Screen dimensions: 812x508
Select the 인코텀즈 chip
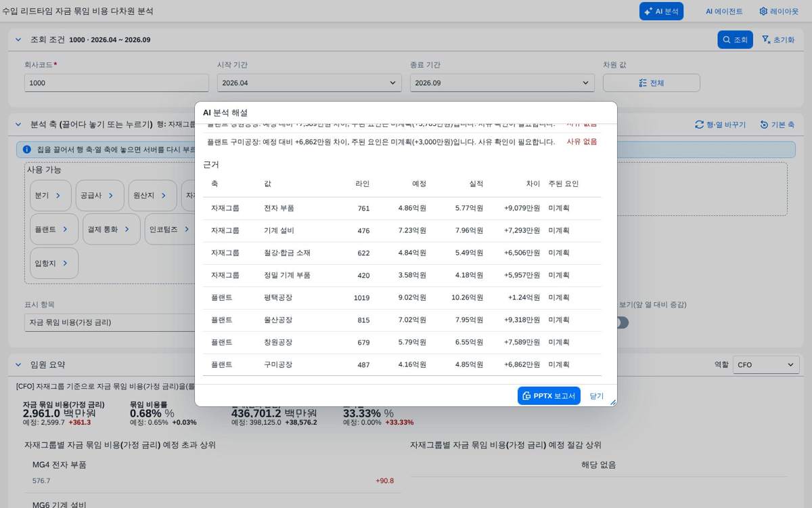click(169, 229)
